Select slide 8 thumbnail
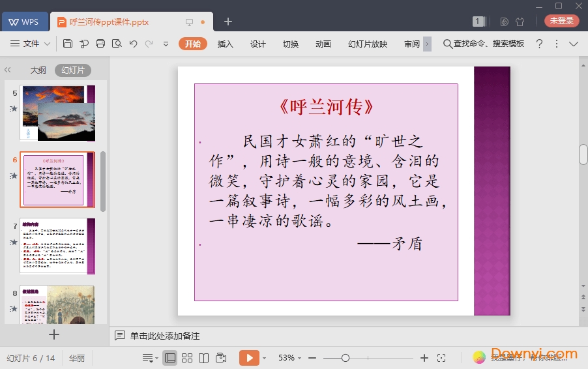The height and width of the screenshot is (369, 588). point(57,304)
